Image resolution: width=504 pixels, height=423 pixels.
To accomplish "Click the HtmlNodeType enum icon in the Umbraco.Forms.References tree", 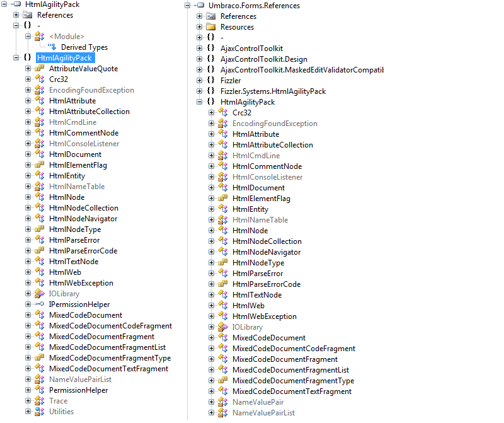I will tap(223, 262).
